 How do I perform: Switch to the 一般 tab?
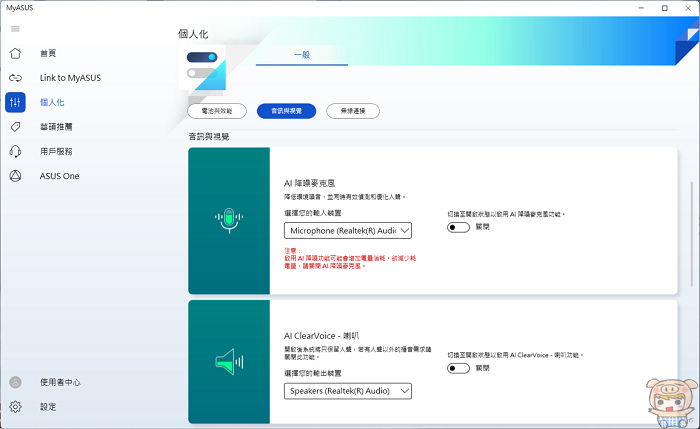pos(303,55)
